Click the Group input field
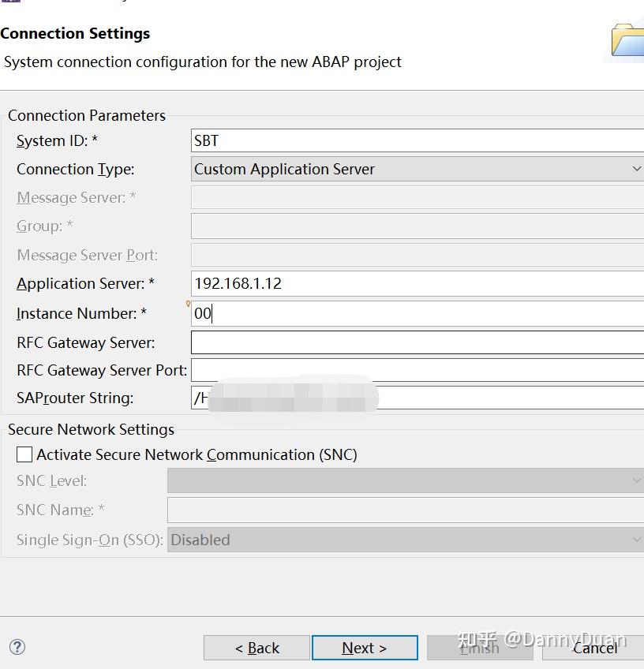The image size is (644, 669). (x=418, y=226)
